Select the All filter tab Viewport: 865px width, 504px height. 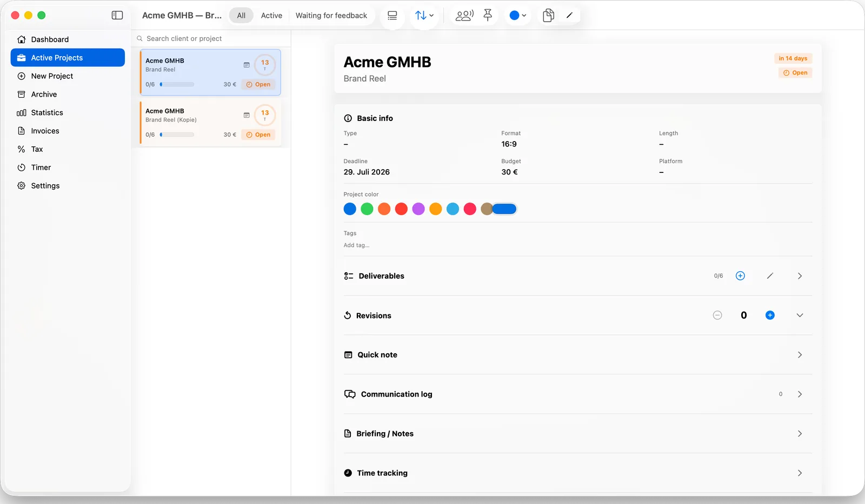pyautogui.click(x=241, y=16)
